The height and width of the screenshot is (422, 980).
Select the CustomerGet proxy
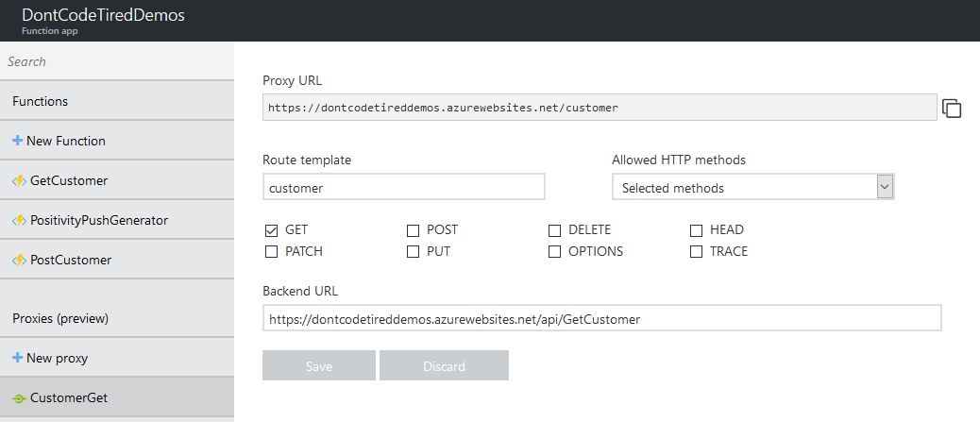[117, 398]
